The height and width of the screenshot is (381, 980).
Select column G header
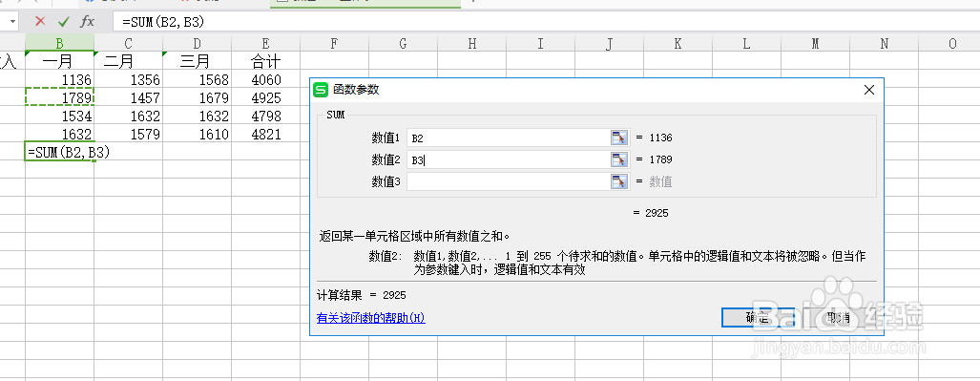(x=403, y=43)
